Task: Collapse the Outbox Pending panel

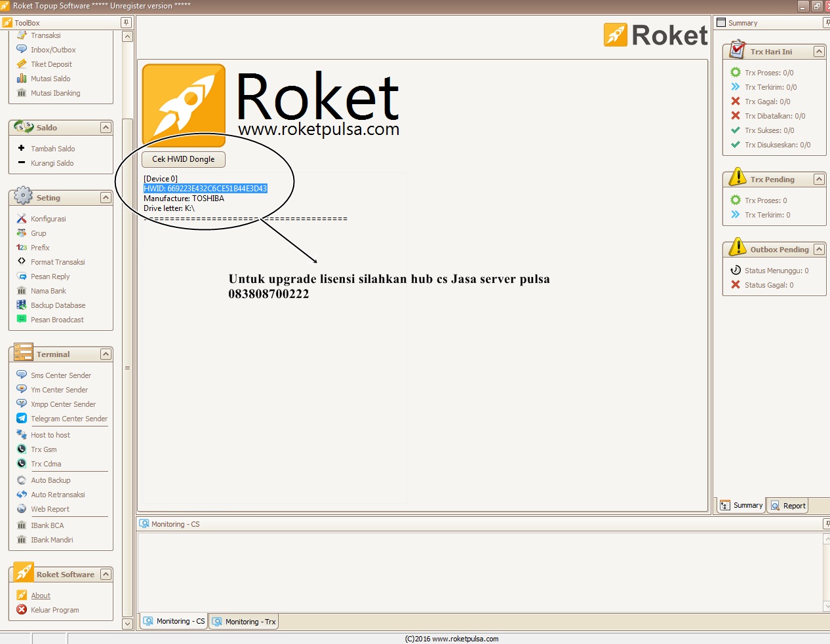Action: coord(819,249)
